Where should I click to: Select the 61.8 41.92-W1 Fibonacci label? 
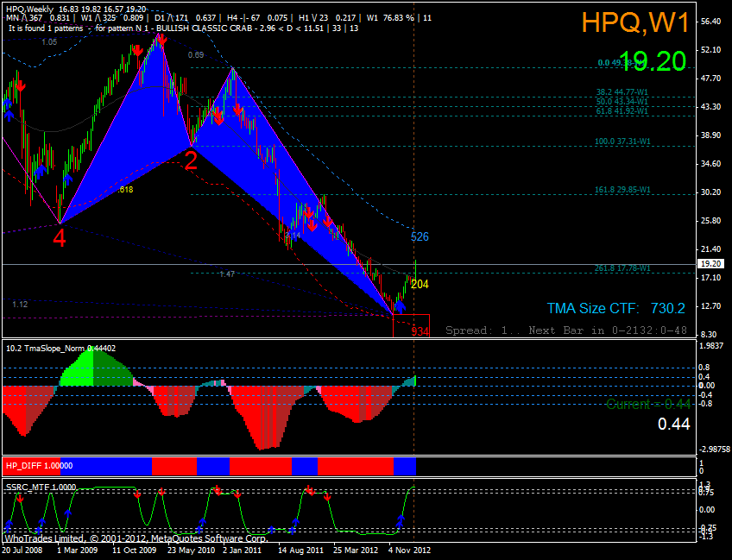(x=622, y=111)
